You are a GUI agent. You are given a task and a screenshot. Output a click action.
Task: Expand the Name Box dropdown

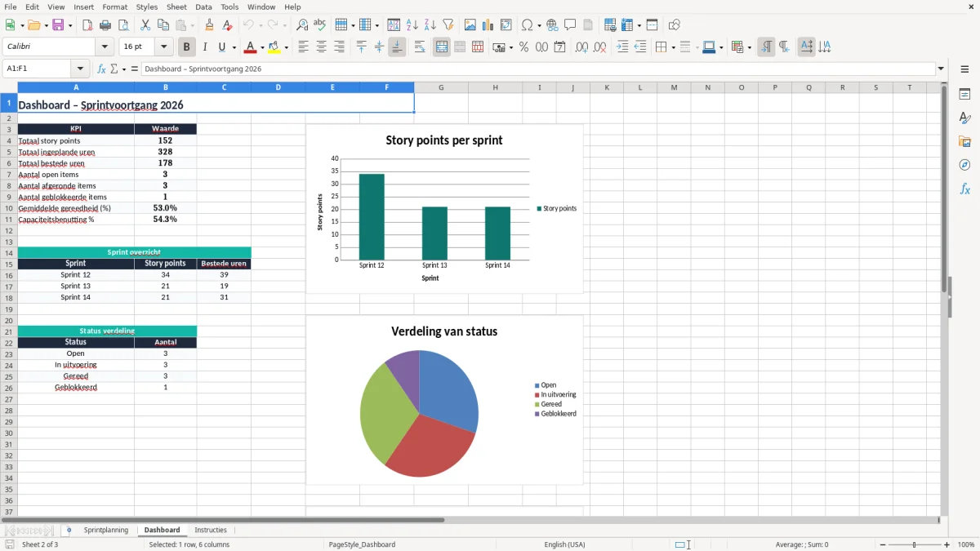pyautogui.click(x=80, y=69)
